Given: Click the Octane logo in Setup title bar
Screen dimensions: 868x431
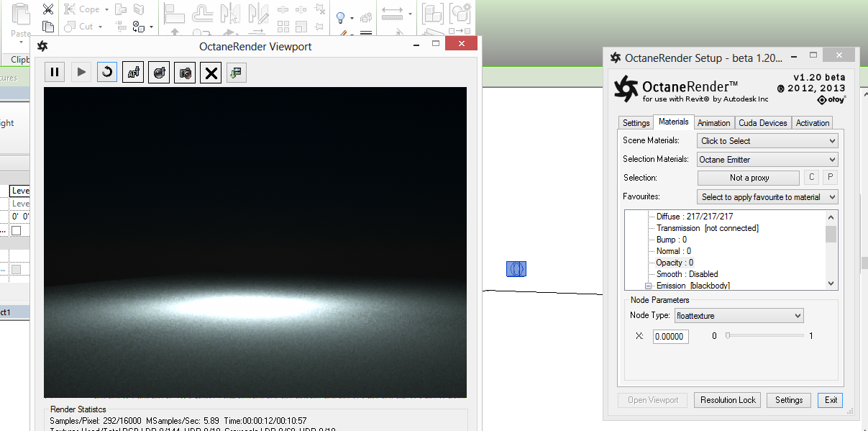Looking at the screenshot, I should (616, 58).
